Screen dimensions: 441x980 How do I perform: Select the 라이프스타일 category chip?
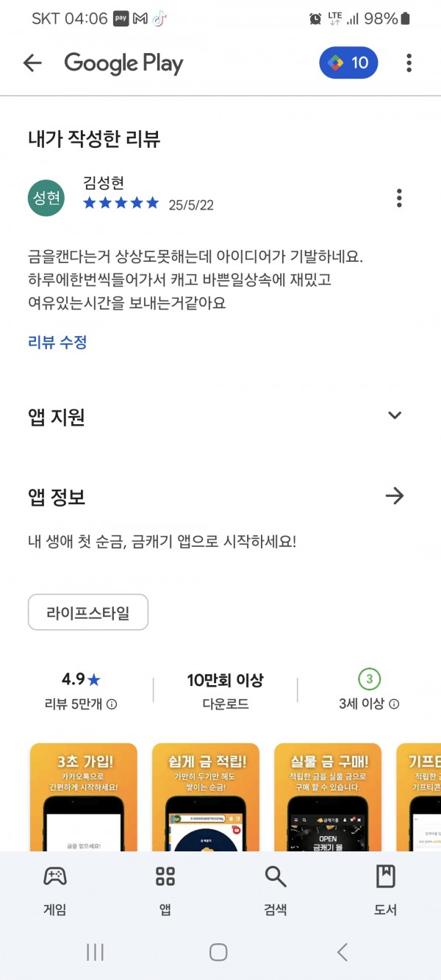point(88,612)
